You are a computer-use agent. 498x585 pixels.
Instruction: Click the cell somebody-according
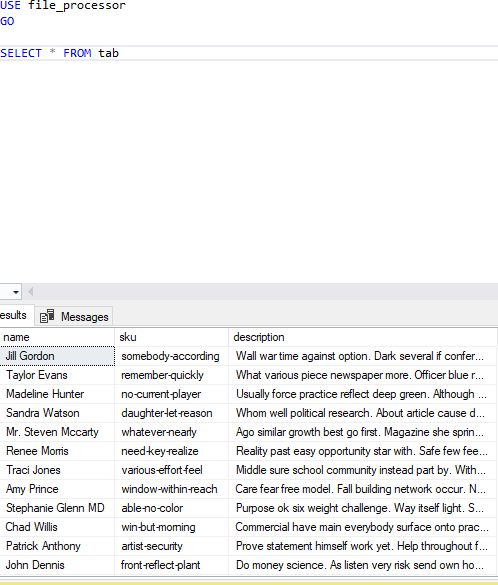click(171, 356)
